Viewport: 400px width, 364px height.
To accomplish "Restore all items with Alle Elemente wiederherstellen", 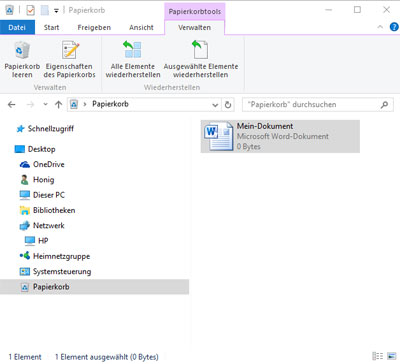I will [133, 60].
